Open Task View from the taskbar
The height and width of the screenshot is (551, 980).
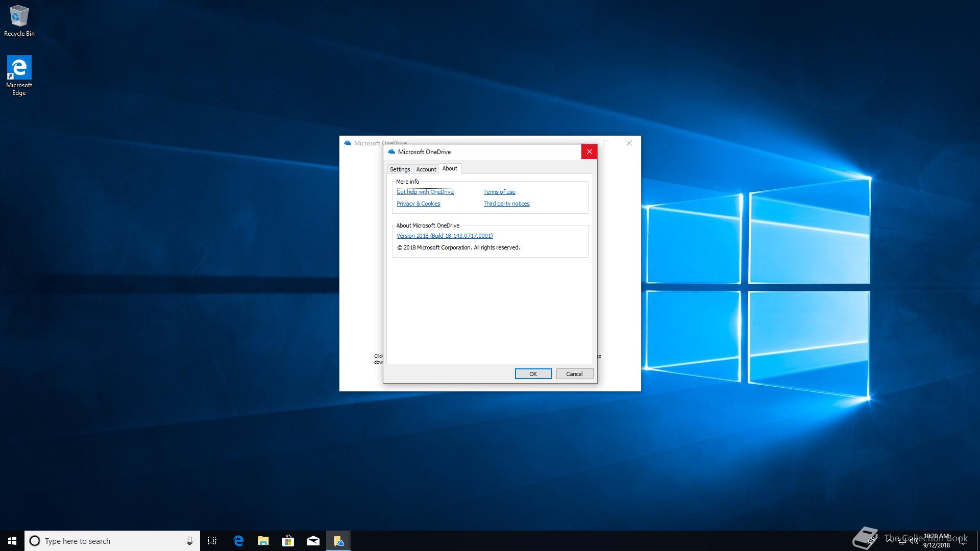[x=212, y=541]
